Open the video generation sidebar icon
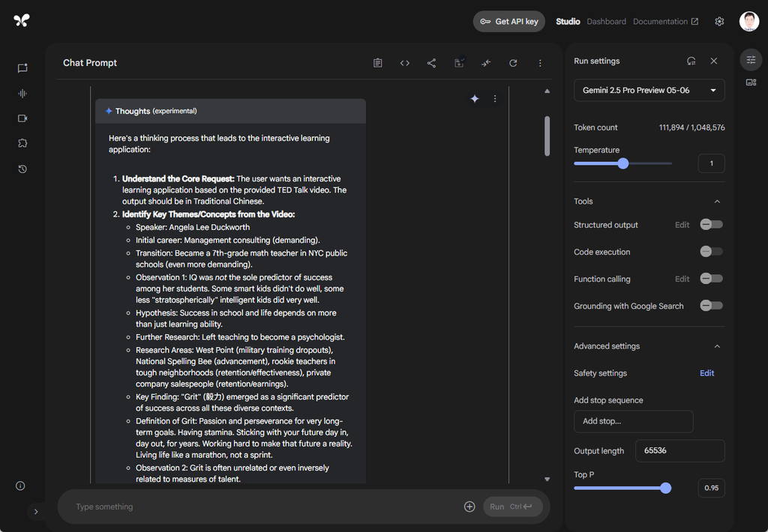Viewport: 768px width, 532px height. 22,118
